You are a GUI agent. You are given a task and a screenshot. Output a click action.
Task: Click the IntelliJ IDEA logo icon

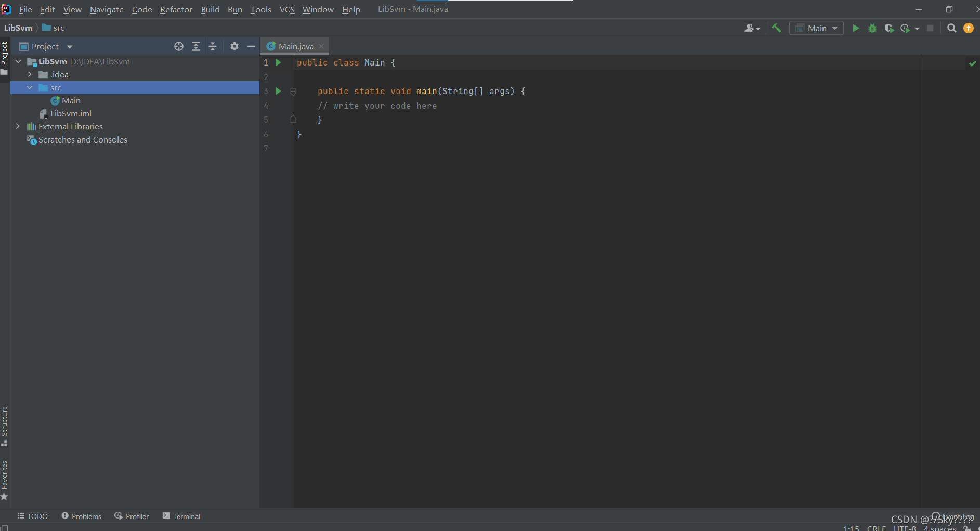(x=6, y=9)
